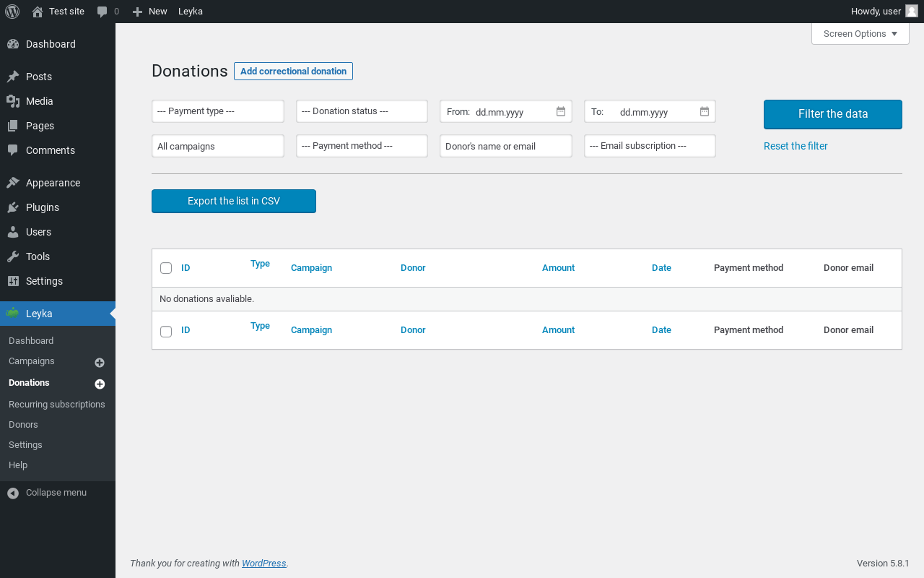Open the Email subscription dropdown
The width and height of the screenshot is (924, 578).
(650, 146)
